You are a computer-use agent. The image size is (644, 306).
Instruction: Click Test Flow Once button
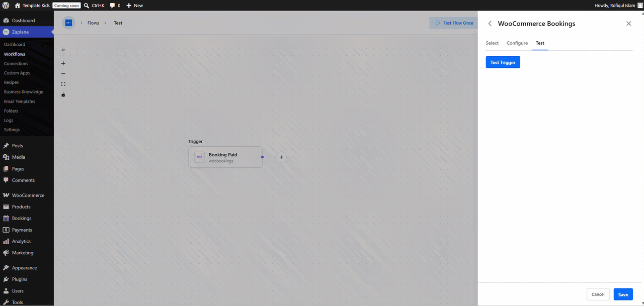pyautogui.click(x=454, y=23)
